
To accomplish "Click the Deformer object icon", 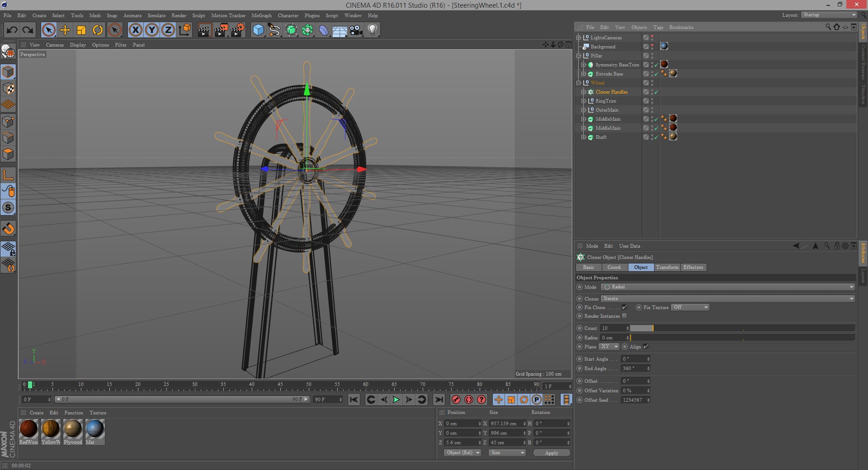I will pos(324,30).
